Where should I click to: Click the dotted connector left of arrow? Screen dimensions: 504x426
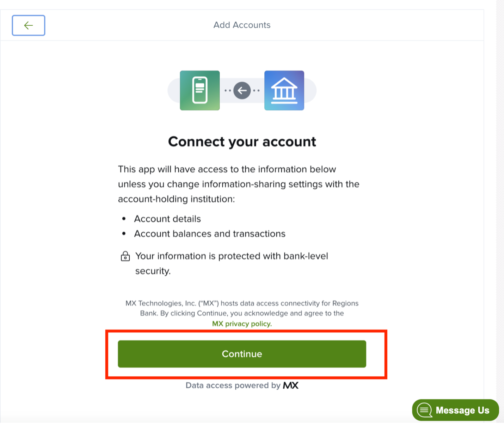228,90
